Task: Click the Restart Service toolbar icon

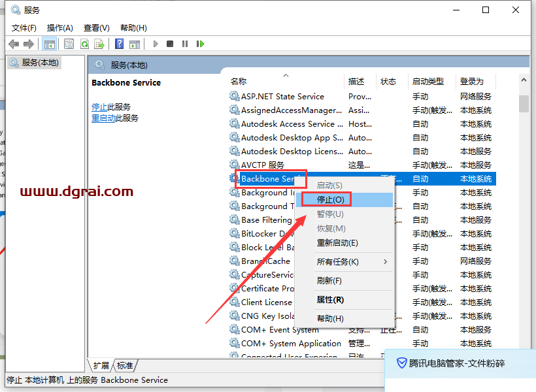Action: point(200,44)
